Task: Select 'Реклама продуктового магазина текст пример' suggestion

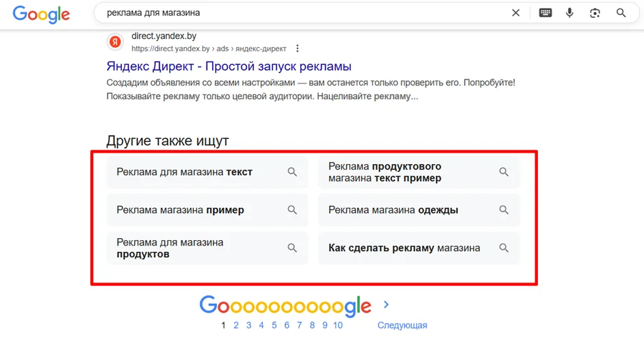Action: click(x=419, y=172)
